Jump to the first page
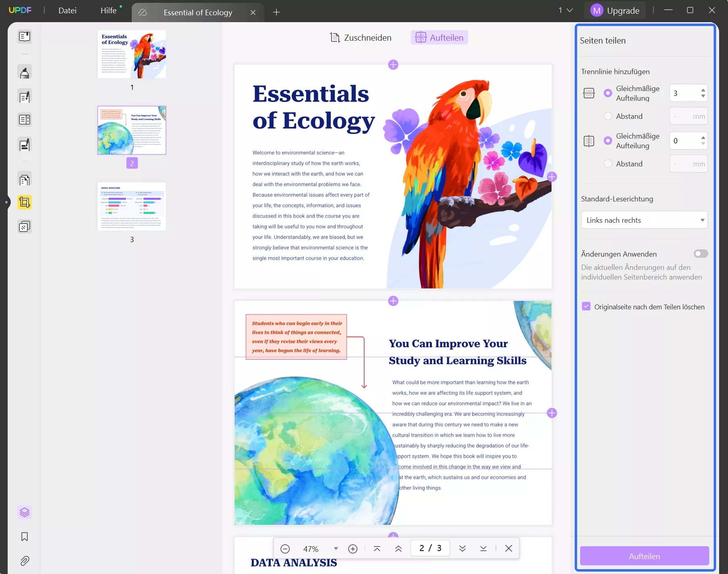The height and width of the screenshot is (574, 728). [x=377, y=549]
